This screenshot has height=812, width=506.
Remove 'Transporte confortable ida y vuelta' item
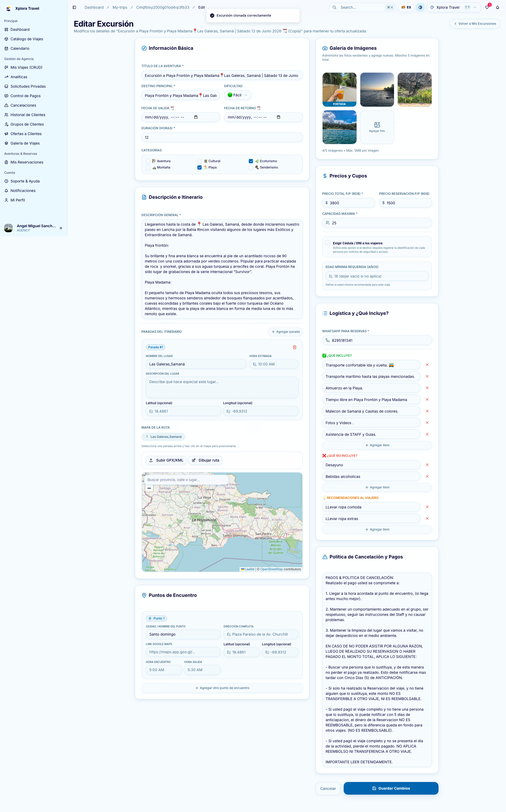427,365
